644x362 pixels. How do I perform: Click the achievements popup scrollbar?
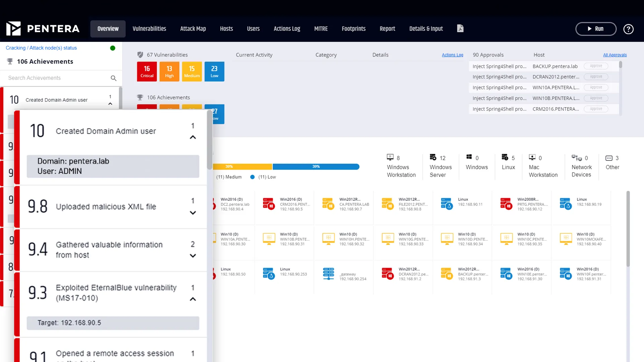(209, 140)
